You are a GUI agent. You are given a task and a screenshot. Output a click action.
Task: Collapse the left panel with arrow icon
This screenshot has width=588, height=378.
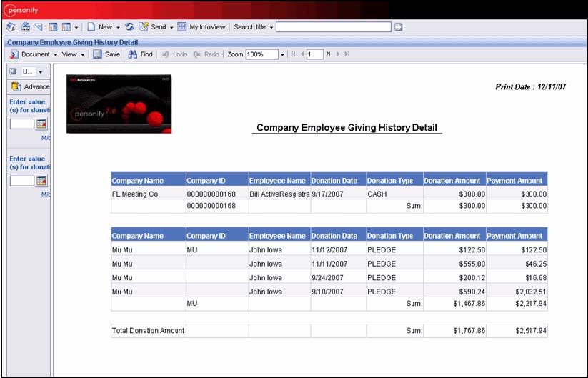[x=13, y=71]
